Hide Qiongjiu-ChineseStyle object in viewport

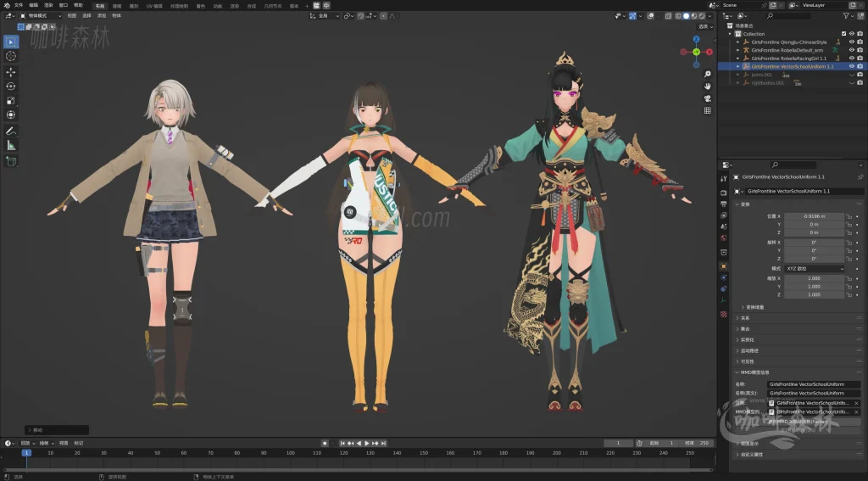click(852, 42)
